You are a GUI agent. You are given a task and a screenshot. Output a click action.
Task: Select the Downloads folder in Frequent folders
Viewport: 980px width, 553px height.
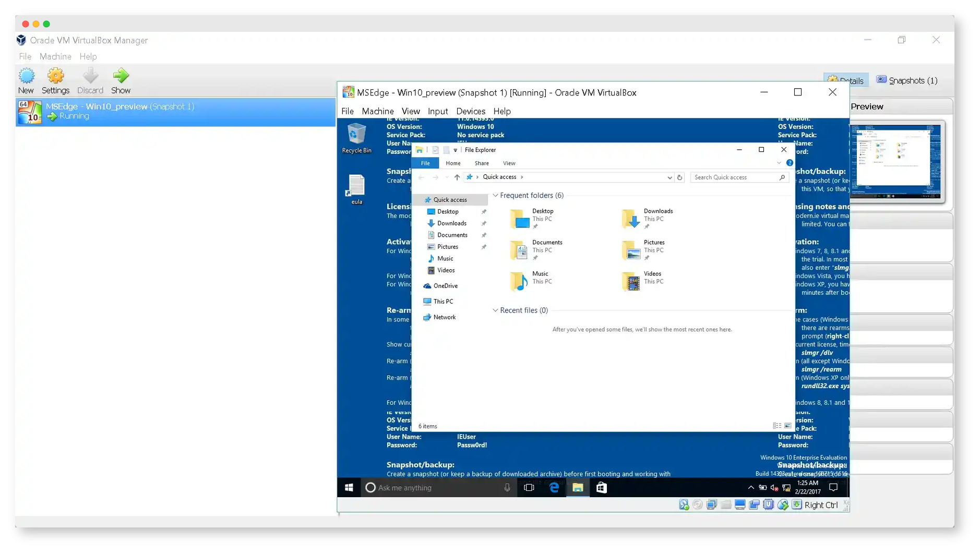click(x=648, y=219)
